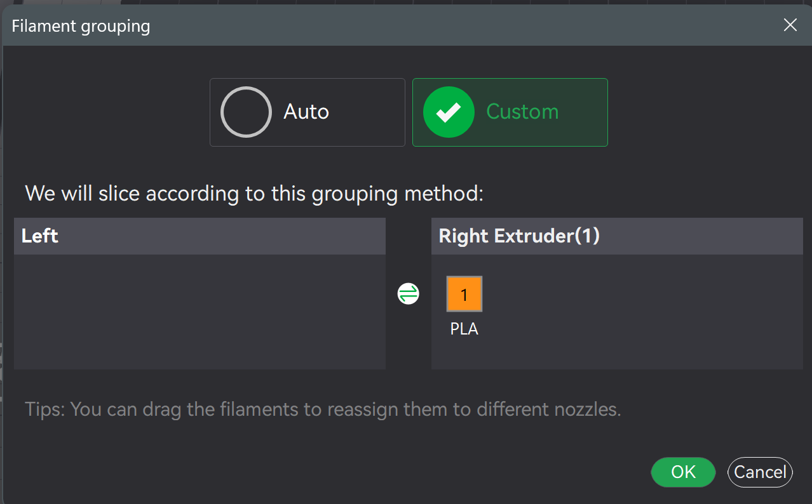Viewport: 812px width, 504px height.
Task: Confirm the grouping with the OK button
Action: coord(683,472)
